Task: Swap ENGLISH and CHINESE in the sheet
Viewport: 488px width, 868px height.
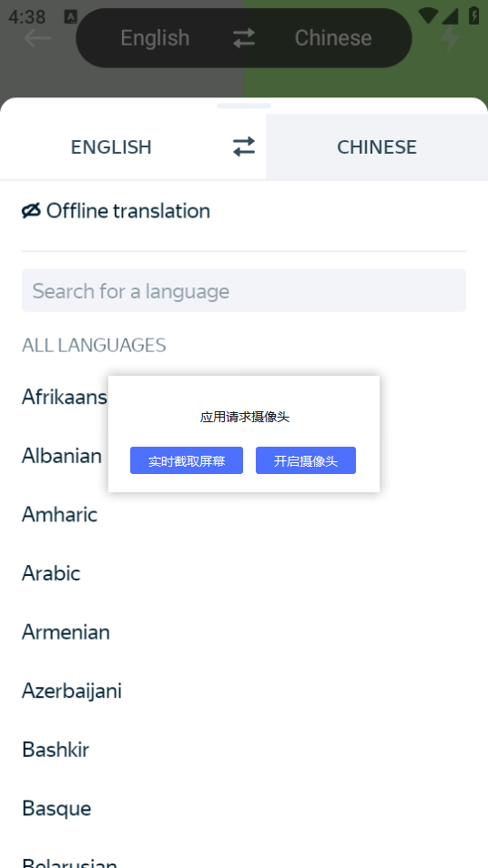Action: (x=244, y=146)
